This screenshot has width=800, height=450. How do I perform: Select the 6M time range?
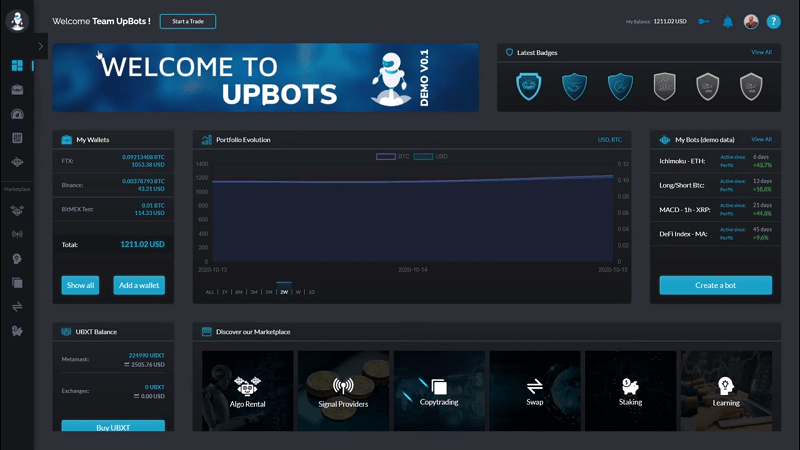coord(239,292)
